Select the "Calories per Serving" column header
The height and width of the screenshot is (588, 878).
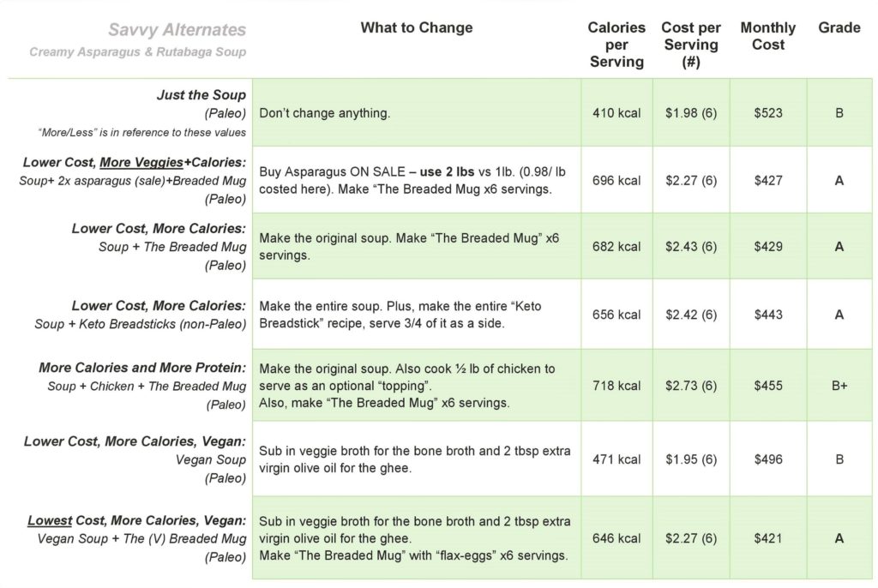coord(616,45)
